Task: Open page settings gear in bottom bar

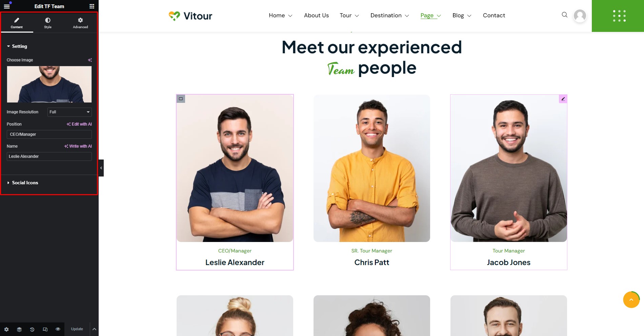Action: [6, 329]
